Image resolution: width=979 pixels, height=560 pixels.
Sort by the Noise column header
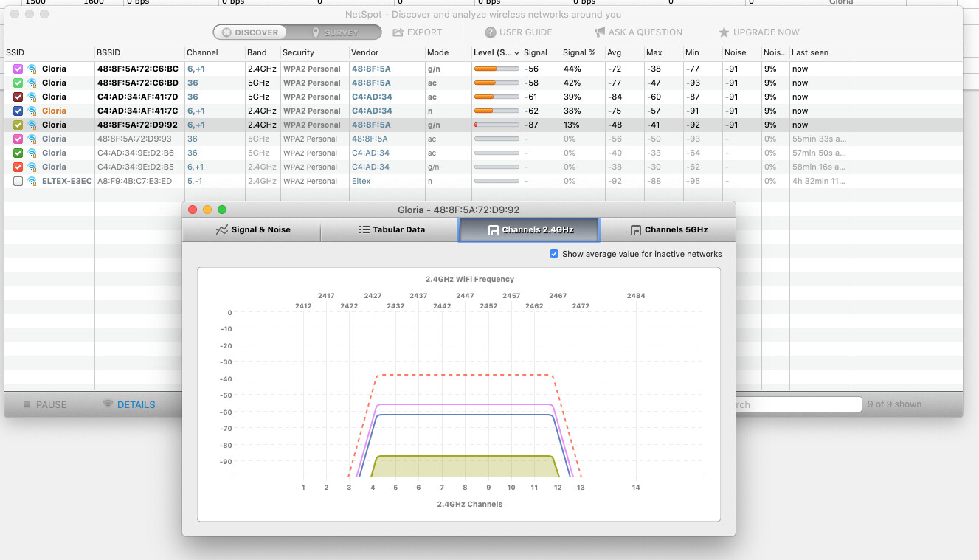click(741, 52)
